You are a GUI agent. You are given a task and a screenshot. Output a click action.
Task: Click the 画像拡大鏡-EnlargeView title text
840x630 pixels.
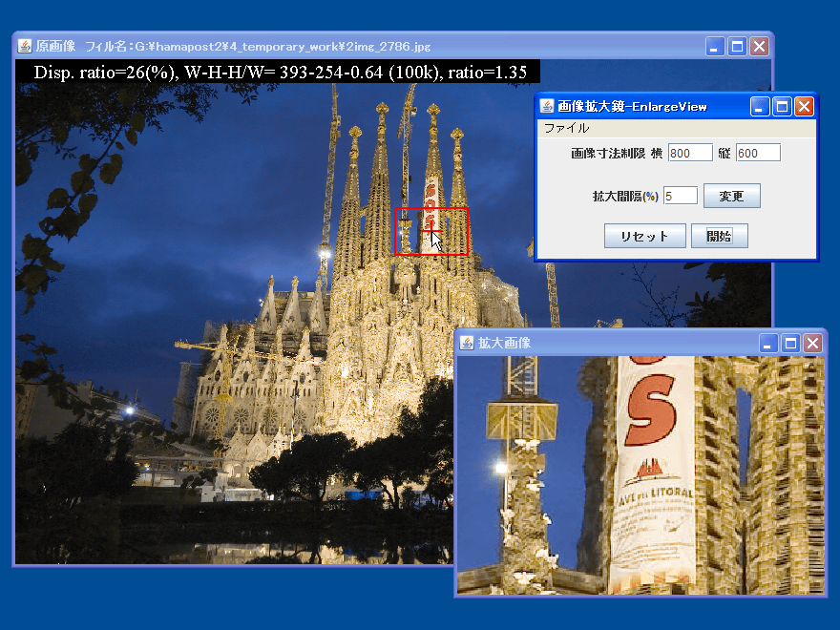(632, 106)
